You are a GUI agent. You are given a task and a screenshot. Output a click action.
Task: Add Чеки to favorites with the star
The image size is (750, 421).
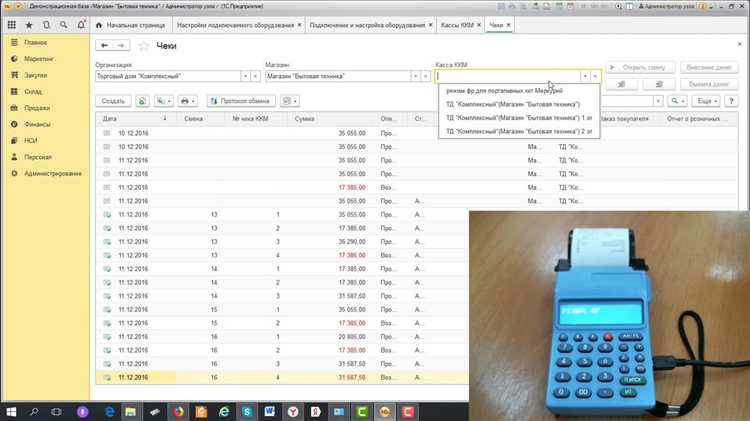pyautogui.click(x=143, y=46)
